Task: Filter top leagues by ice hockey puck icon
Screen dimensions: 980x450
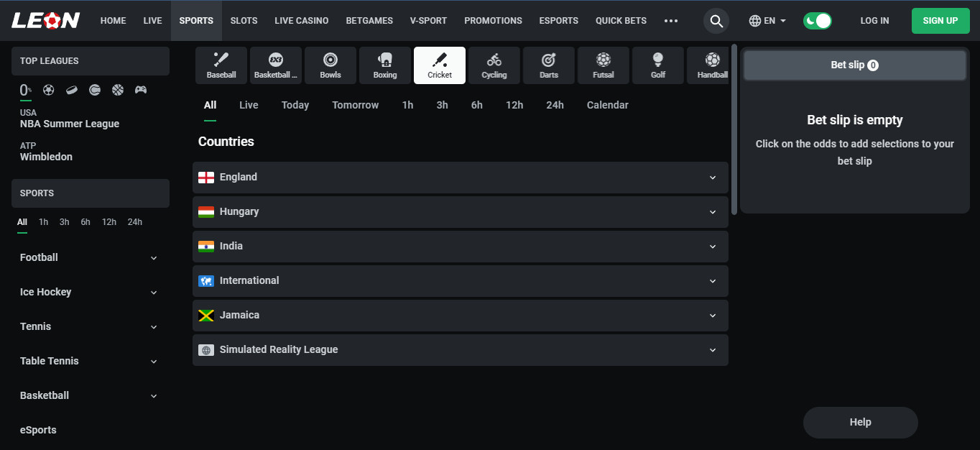Action: pyautogui.click(x=72, y=90)
